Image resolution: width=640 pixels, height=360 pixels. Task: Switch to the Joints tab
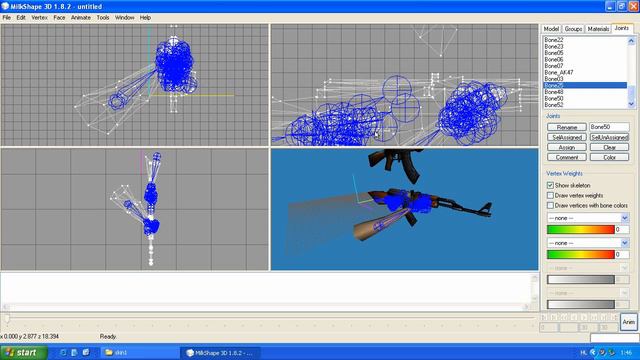tap(622, 28)
